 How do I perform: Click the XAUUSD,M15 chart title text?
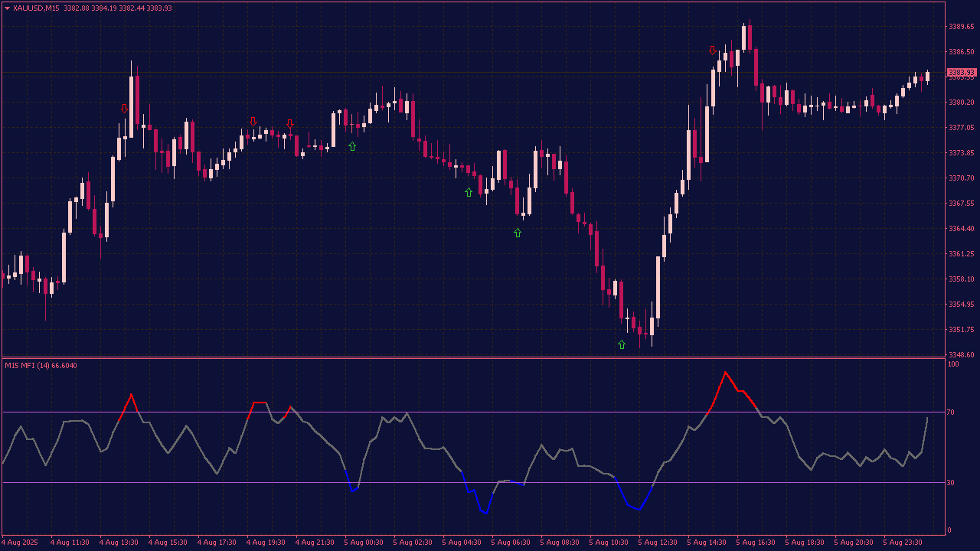36,8
